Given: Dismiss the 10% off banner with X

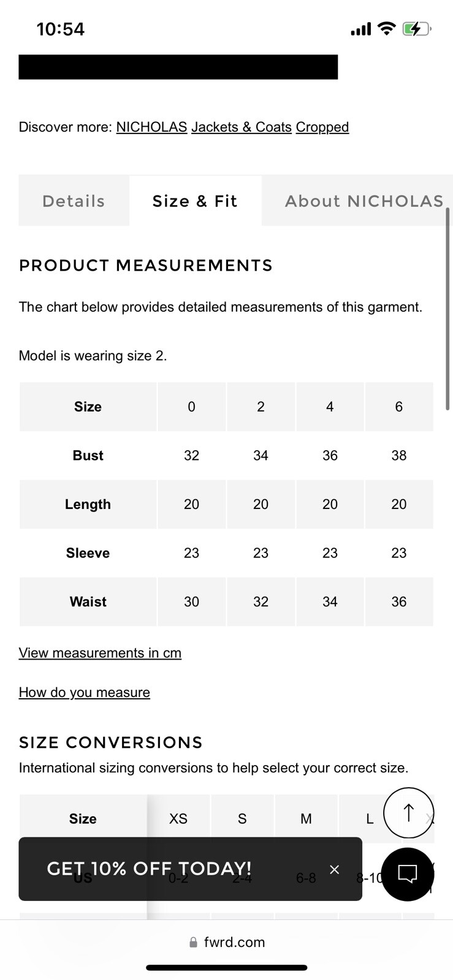Looking at the screenshot, I should pyautogui.click(x=334, y=869).
